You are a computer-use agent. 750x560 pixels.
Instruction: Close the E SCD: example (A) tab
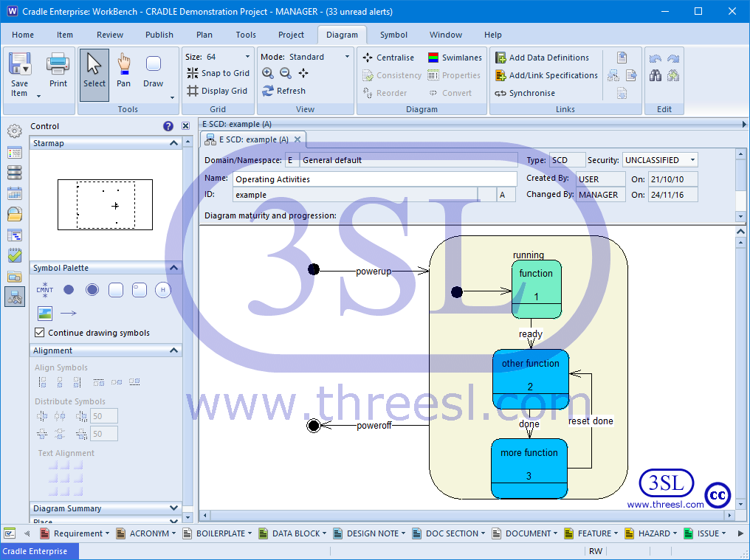(x=297, y=139)
